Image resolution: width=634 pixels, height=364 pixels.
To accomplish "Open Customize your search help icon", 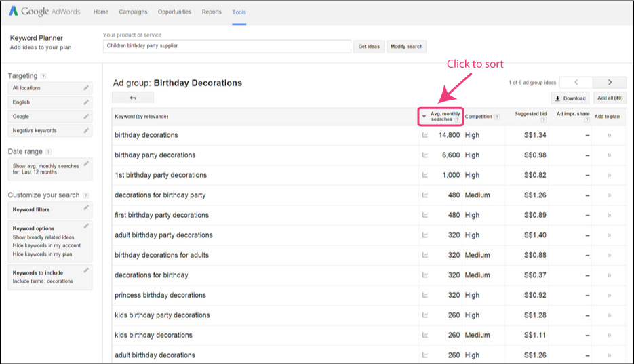I will point(85,195).
